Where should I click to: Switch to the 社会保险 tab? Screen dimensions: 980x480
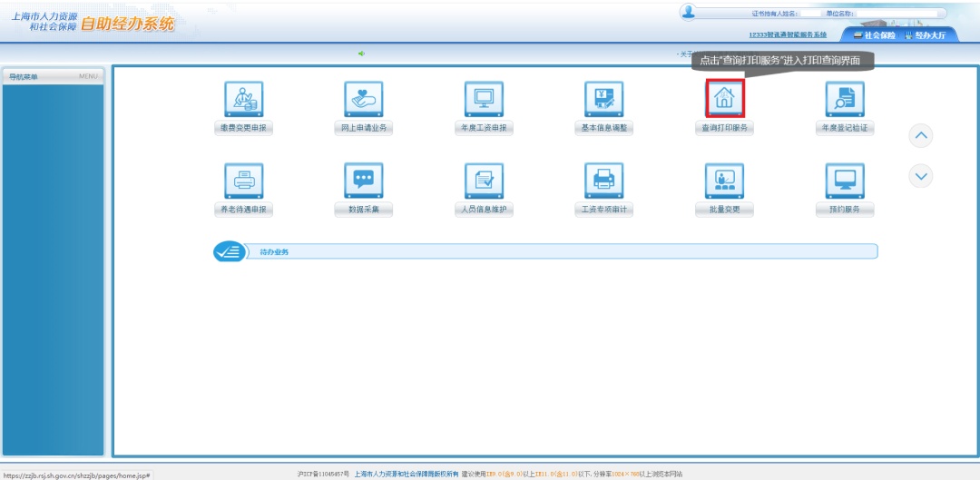click(x=874, y=35)
